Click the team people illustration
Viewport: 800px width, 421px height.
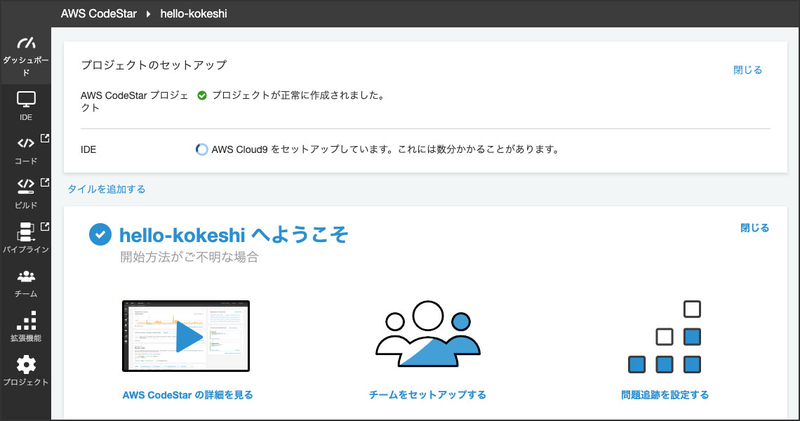428,334
